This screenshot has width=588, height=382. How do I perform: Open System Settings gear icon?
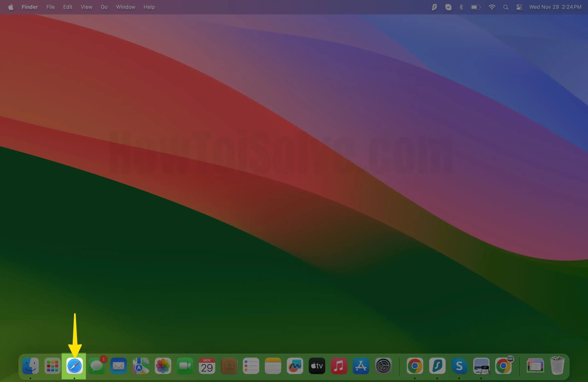click(x=383, y=366)
